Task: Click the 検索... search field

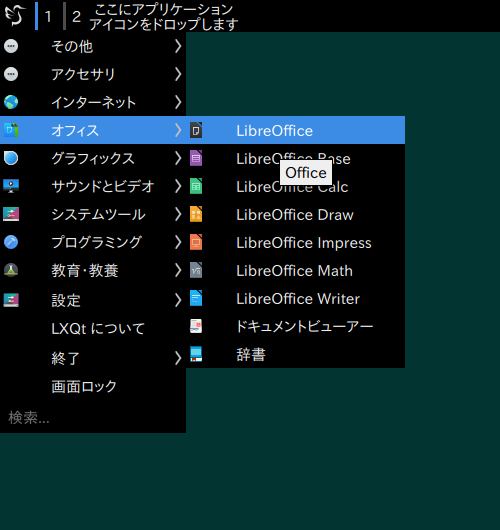Action: tap(93, 418)
